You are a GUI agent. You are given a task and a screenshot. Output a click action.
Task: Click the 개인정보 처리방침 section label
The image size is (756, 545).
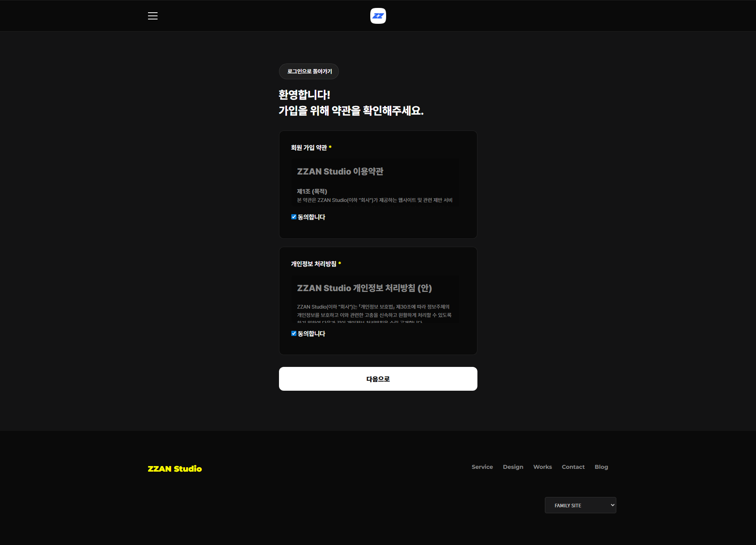(x=314, y=264)
